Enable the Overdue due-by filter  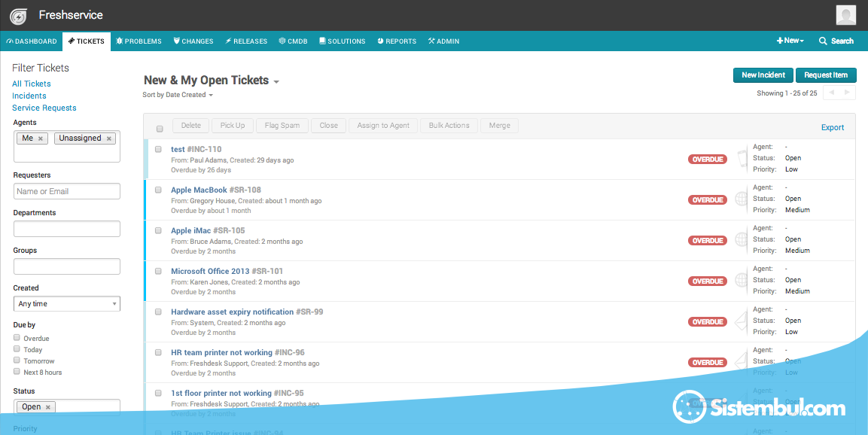click(x=17, y=338)
